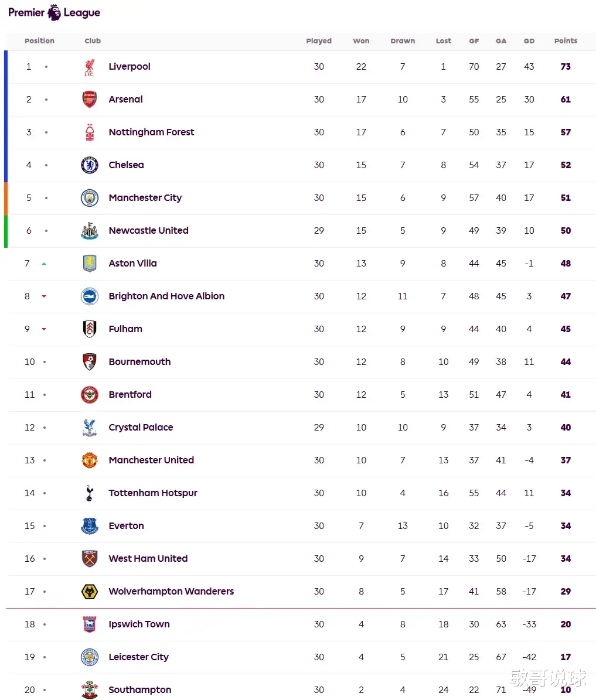596x700 pixels.
Task: Sort table by Points column header
Action: click(x=566, y=41)
